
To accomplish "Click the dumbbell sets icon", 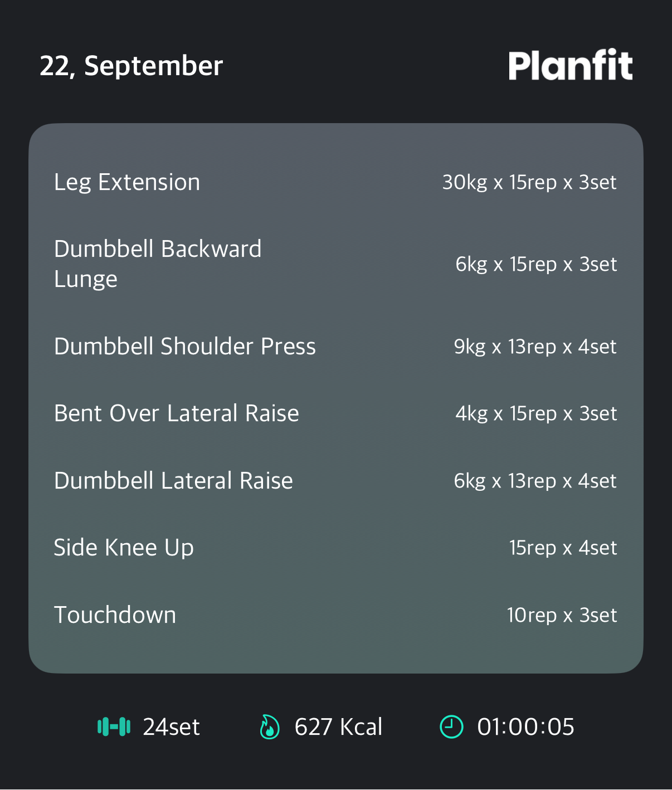I will (114, 726).
